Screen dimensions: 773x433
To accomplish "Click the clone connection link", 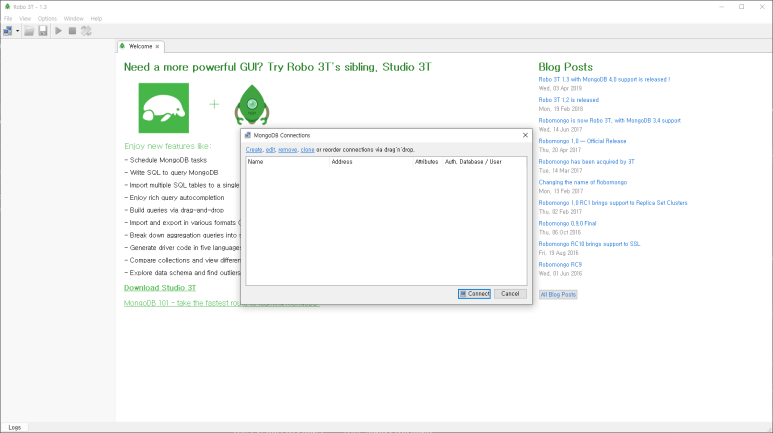I will pos(308,149).
